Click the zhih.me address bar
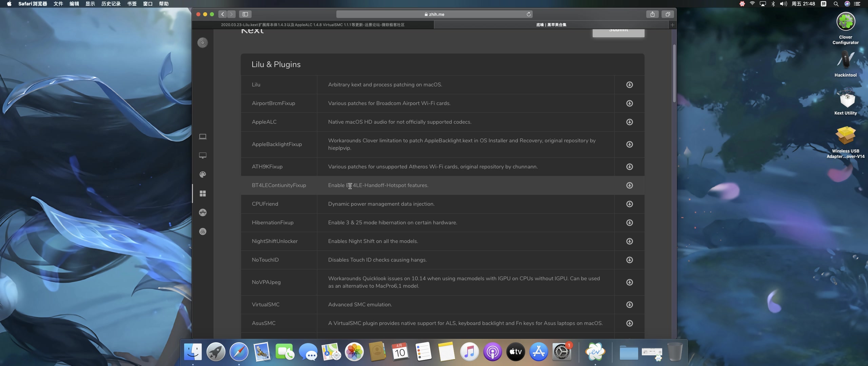 [x=434, y=14]
